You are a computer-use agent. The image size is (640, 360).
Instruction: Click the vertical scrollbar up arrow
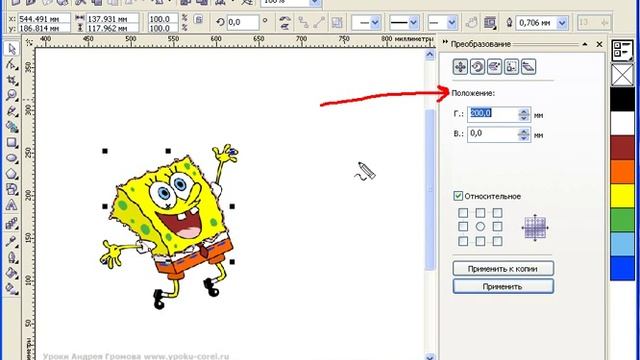click(x=430, y=54)
